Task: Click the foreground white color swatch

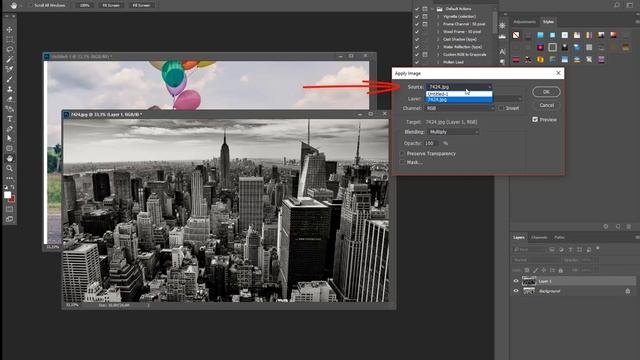Action: point(7,195)
